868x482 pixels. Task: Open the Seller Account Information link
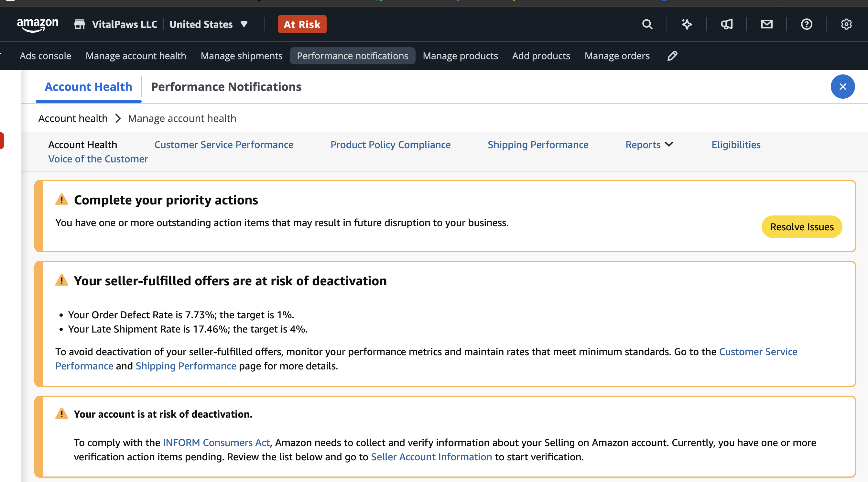[431, 457]
